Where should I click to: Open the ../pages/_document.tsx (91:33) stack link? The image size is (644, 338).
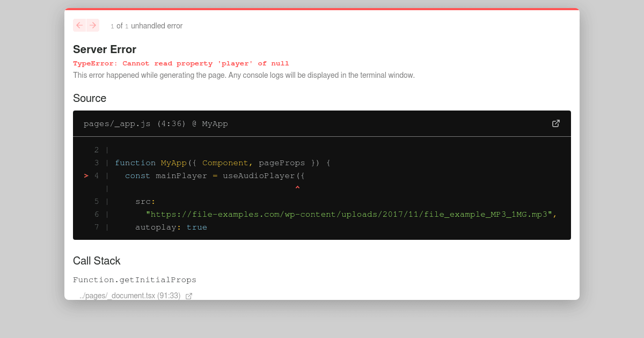click(129, 295)
